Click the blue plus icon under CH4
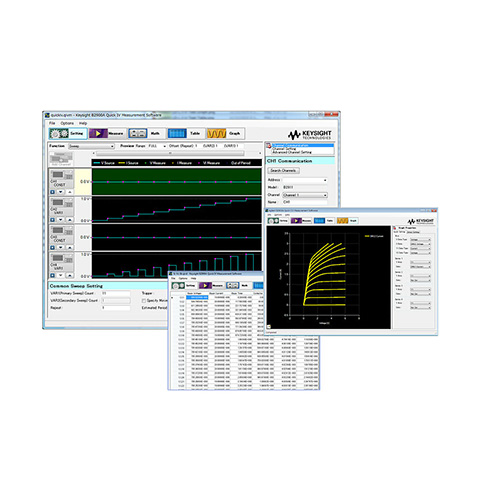The width and height of the screenshot is (500, 500). [x=52, y=275]
